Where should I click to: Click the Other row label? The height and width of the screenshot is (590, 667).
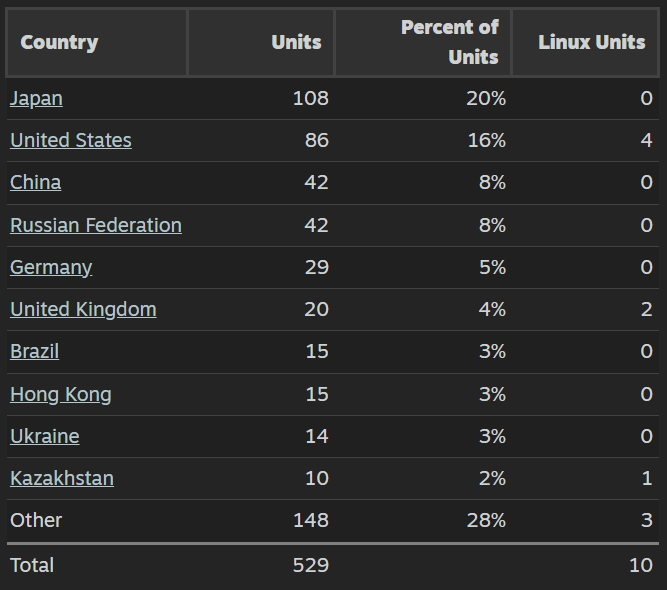tap(36, 520)
